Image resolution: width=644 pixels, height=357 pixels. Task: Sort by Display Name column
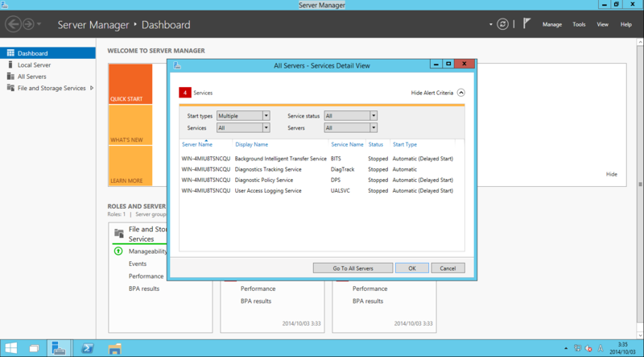(251, 144)
